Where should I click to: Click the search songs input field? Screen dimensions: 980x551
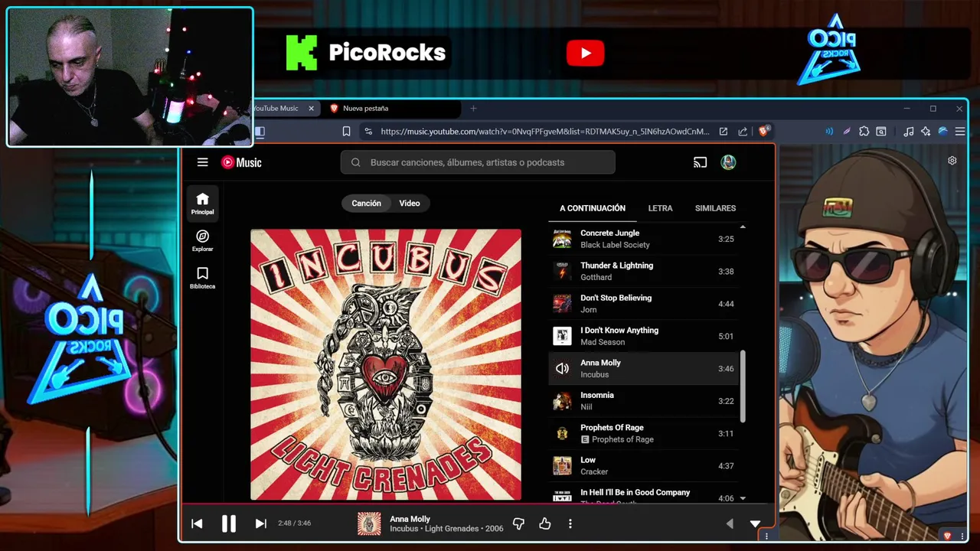pyautogui.click(x=478, y=162)
